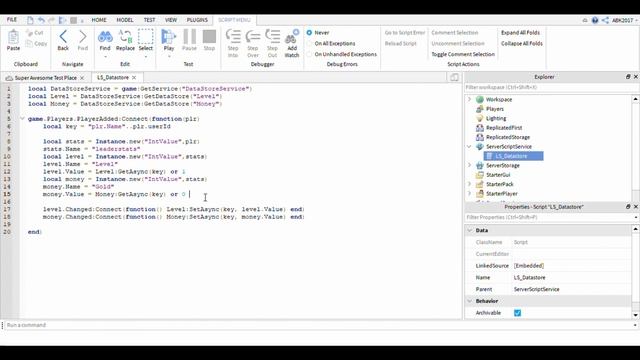
Task: Click the Step Into debugger icon
Action: coord(233,36)
